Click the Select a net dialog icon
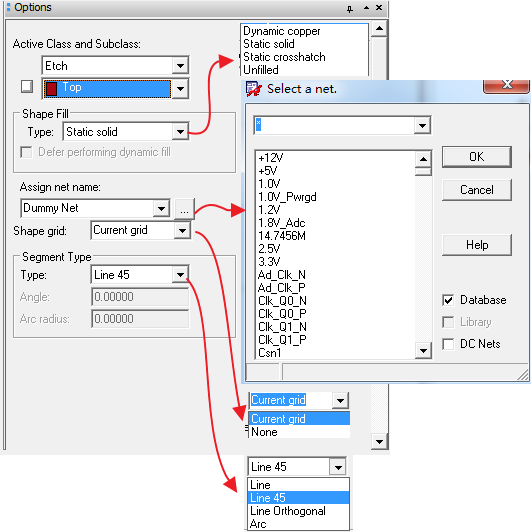The width and height of the screenshot is (531, 532). (253, 89)
